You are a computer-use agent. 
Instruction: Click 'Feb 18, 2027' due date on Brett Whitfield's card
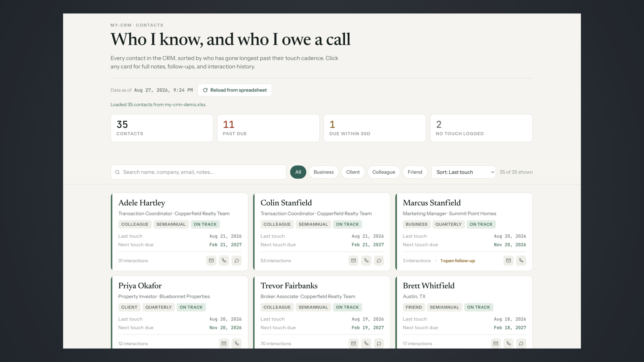[510, 328]
